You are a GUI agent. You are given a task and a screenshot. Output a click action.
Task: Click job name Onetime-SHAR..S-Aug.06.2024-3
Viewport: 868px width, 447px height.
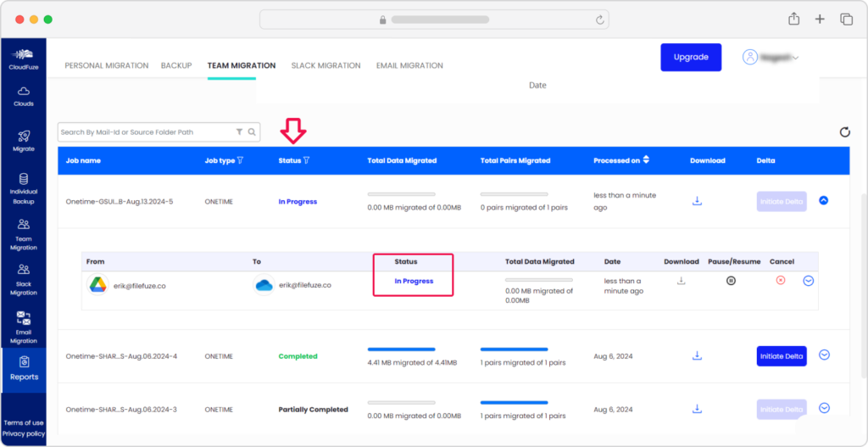(x=121, y=410)
